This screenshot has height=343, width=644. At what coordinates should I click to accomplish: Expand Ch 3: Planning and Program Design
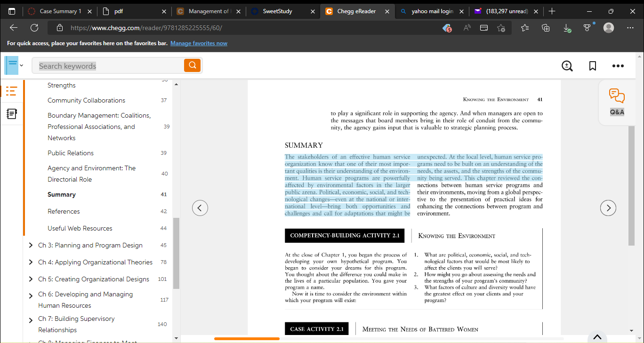(31, 245)
